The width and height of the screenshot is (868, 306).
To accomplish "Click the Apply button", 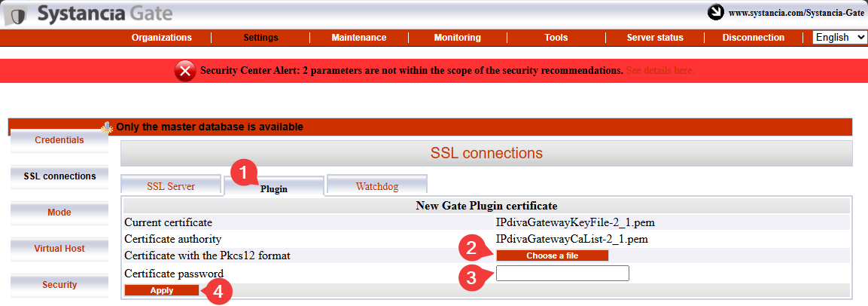I will (x=162, y=290).
